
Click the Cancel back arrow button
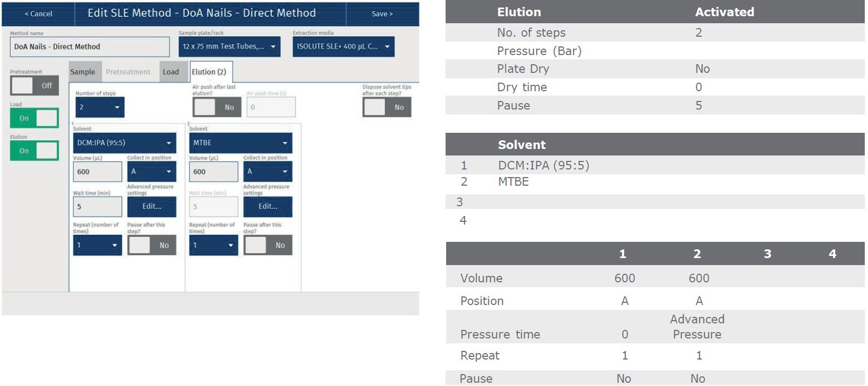tap(38, 13)
